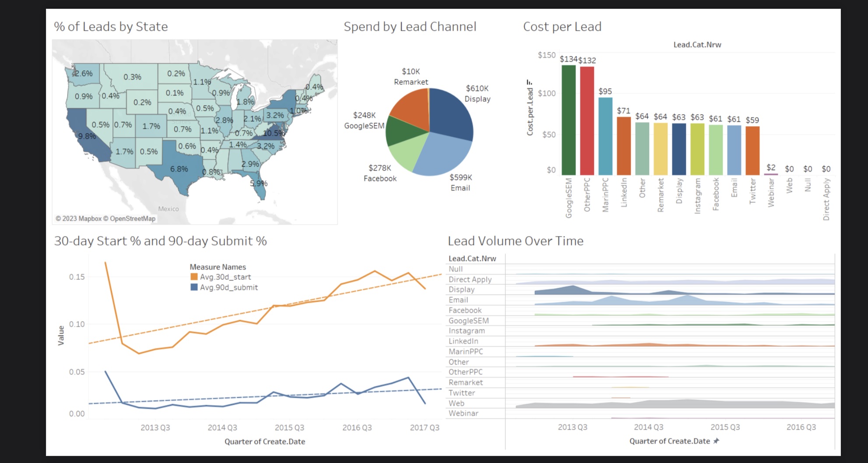This screenshot has height=463, width=868.
Task: Click the 30-day Start % and 90-day Submit % title
Action: (160, 241)
